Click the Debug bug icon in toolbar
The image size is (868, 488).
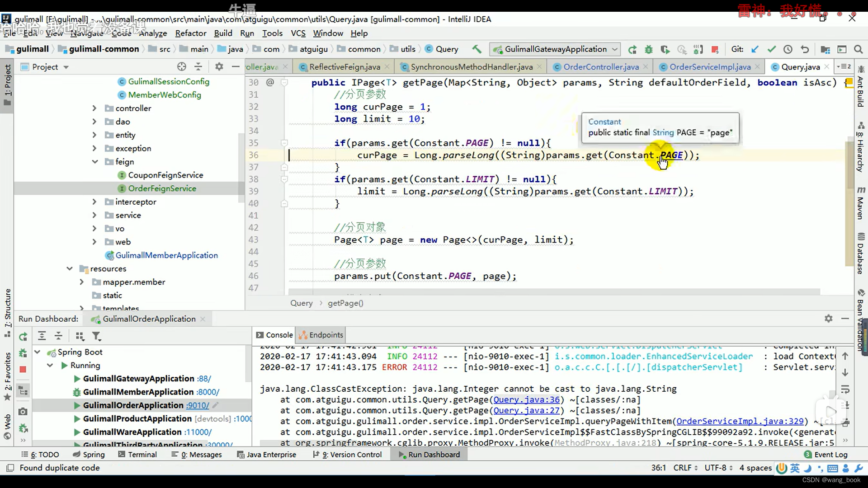(x=649, y=49)
